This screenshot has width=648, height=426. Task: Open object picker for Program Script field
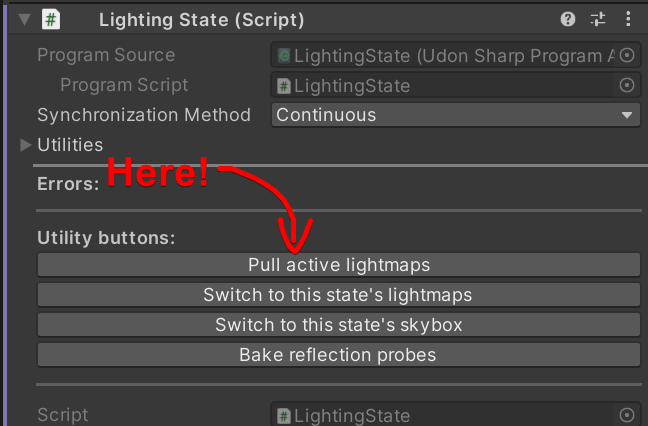click(x=627, y=85)
